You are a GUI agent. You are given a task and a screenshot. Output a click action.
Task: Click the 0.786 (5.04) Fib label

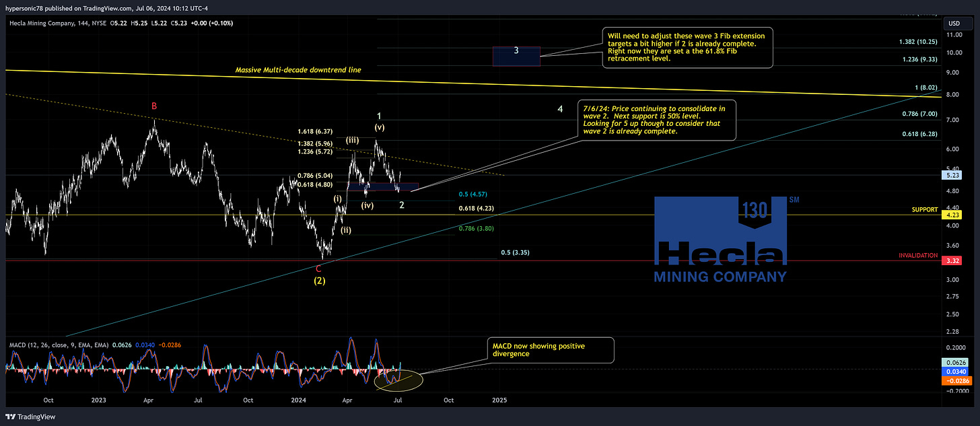point(314,176)
